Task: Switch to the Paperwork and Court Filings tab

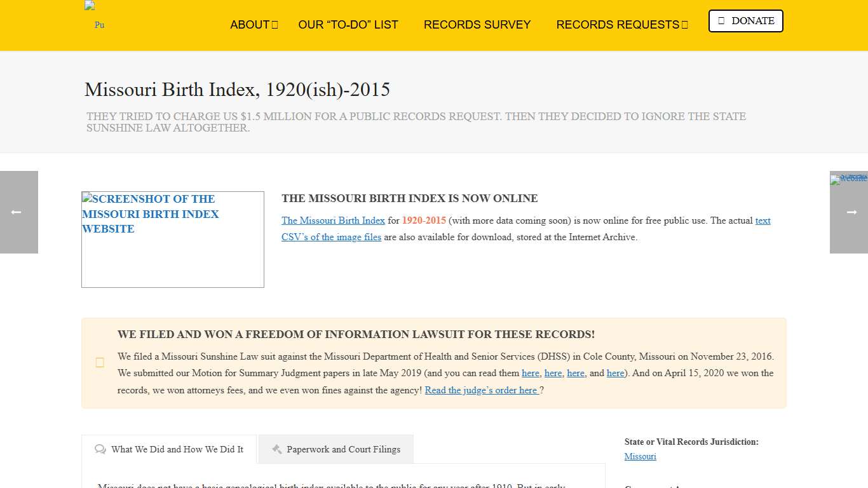Action: coord(336,449)
